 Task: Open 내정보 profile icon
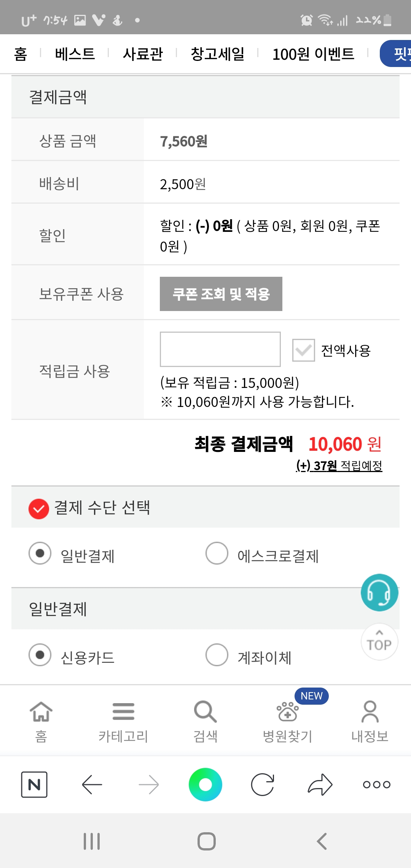coord(370,711)
